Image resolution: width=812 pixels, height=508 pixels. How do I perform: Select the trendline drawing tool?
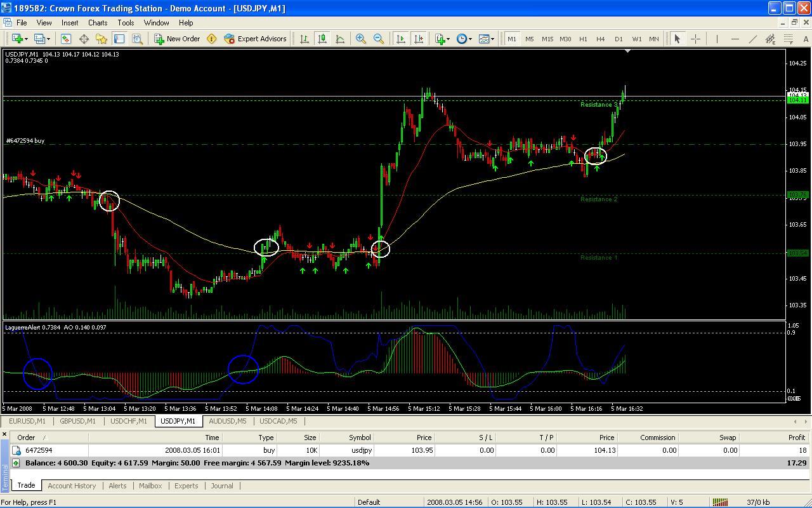(752, 39)
